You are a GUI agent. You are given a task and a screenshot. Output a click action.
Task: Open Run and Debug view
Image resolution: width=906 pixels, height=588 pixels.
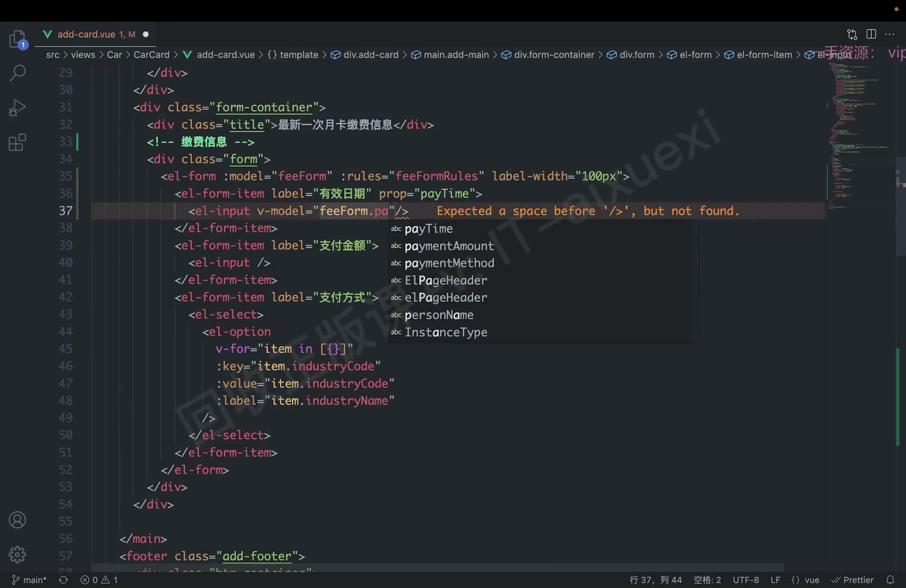tap(17, 108)
